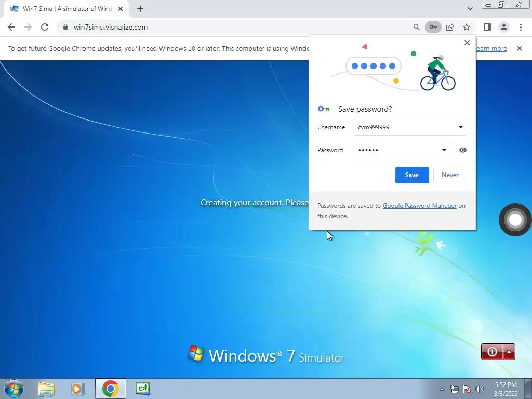The height and width of the screenshot is (399, 532).
Task: Open the tab search chevron
Action: 470,9
